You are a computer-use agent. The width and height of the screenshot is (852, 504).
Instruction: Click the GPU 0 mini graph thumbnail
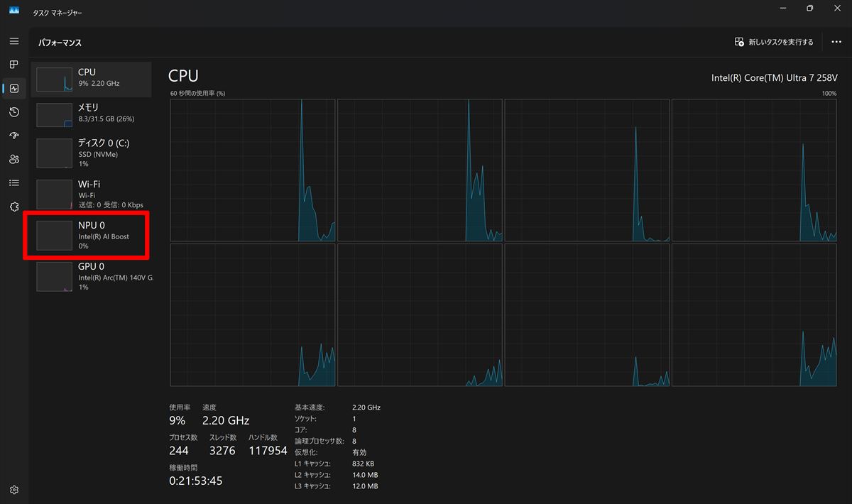pyautogui.click(x=55, y=276)
